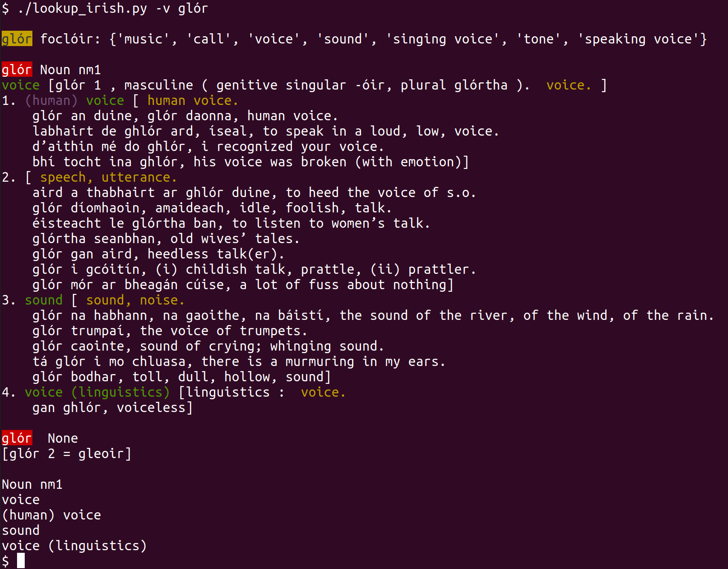The image size is (728, 569).
Task: Click the yellow-highlighted glór headword
Action: [17, 39]
